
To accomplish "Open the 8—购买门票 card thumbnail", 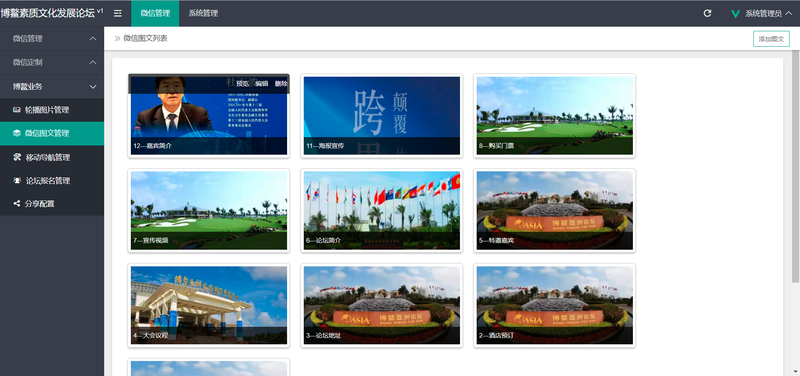I will click(x=555, y=116).
